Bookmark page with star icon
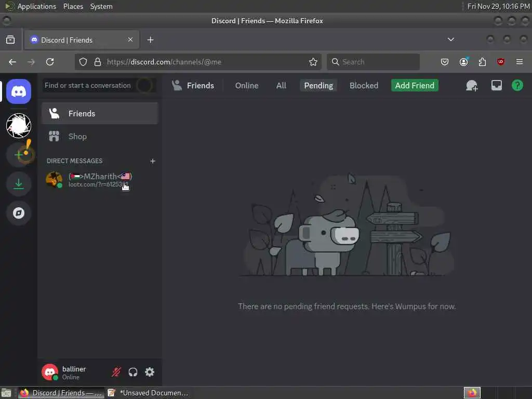 313,62
